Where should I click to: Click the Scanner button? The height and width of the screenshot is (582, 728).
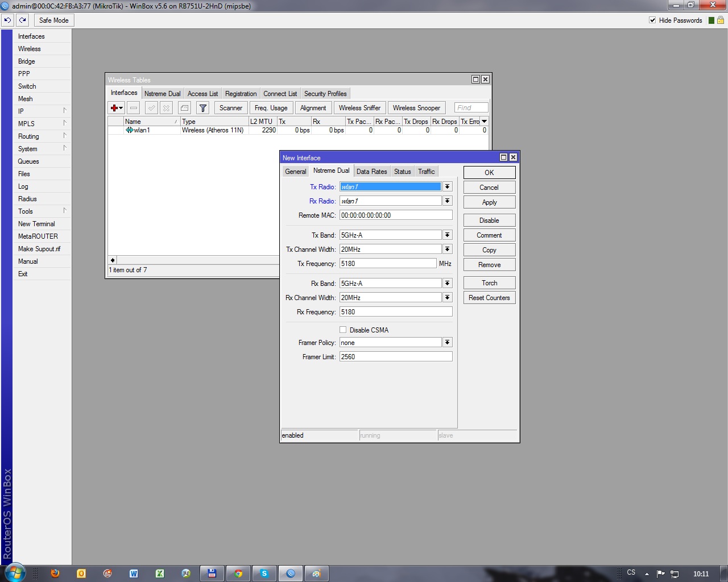coord(230,108)
